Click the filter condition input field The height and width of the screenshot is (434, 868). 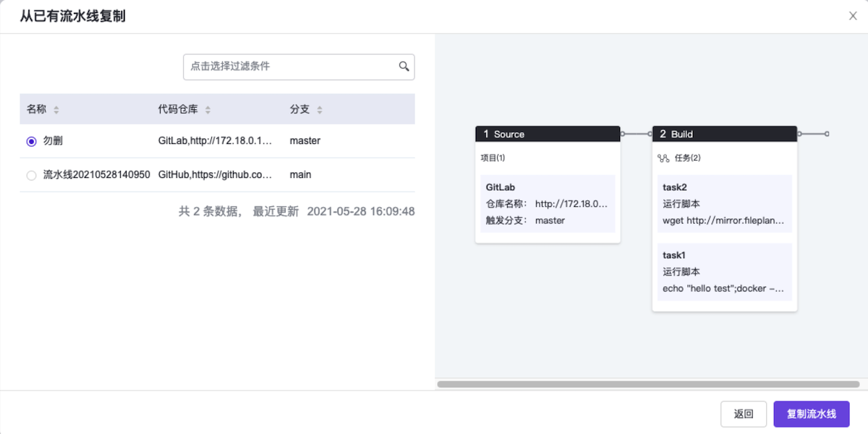(289, 66)
